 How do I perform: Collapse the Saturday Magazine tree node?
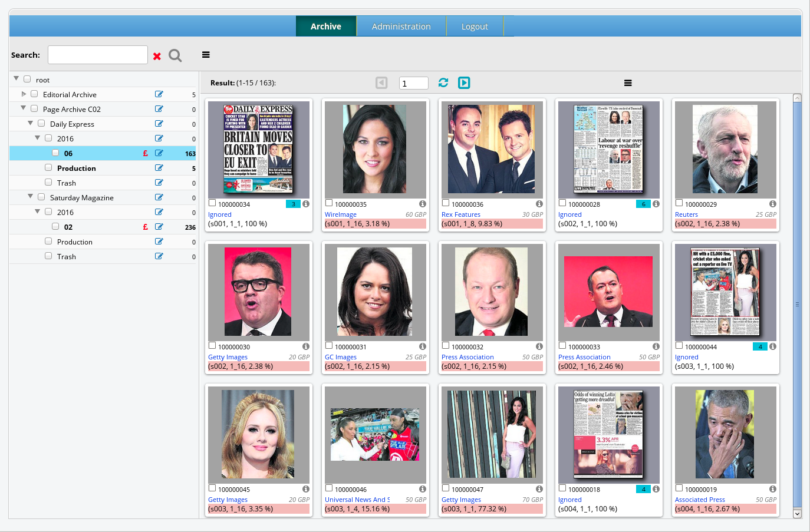pos(31,197)
